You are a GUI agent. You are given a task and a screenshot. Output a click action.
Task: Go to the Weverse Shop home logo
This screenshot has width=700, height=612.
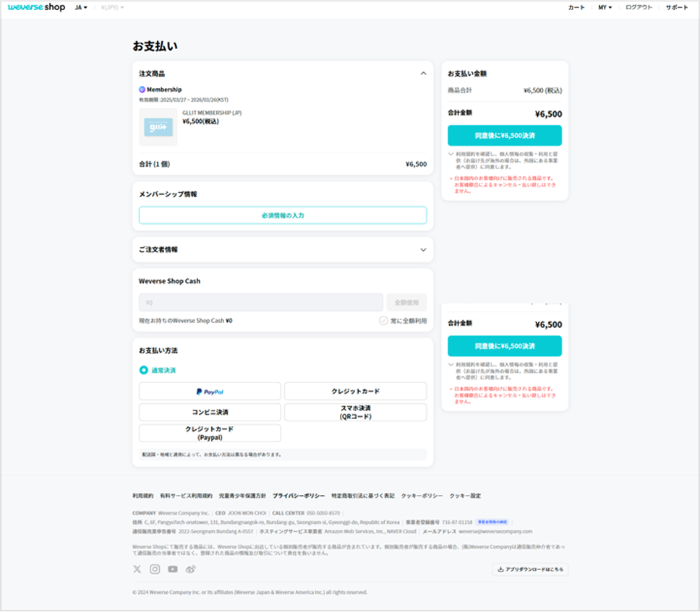coord(36,7)
